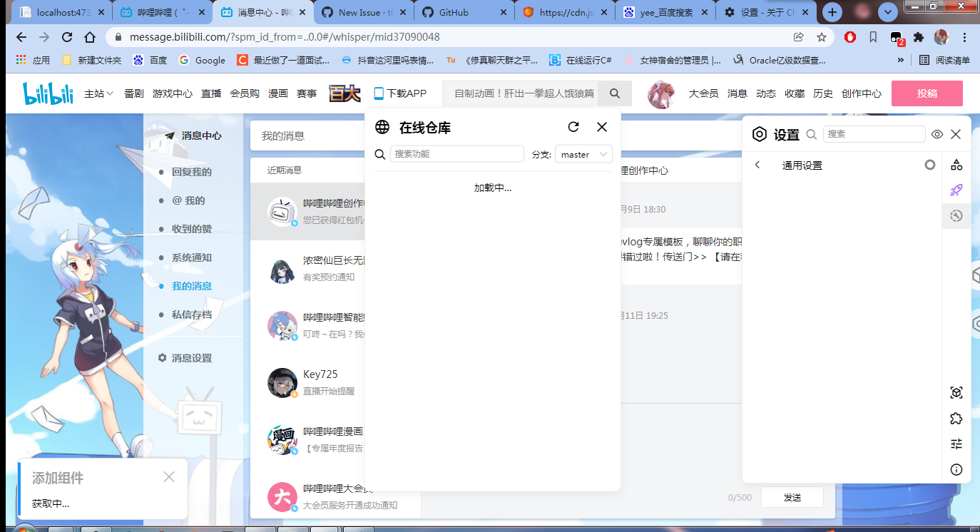Open the Chrome extensions puzzle icon
Screen dimensions: 980x532
919,37
